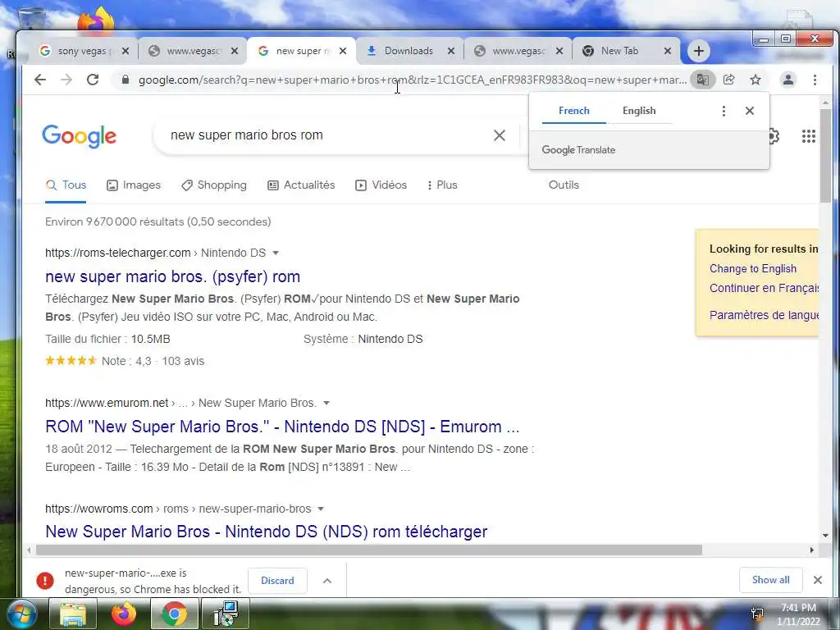Click the padlock site info icon
Screen dimensions: 840x630
[x=126, y=80]
